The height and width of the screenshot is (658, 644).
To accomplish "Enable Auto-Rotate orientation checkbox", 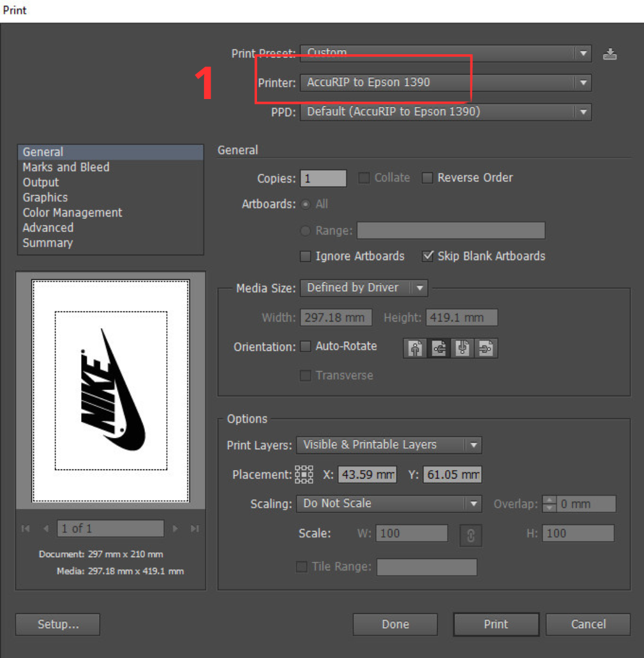I will (305, 346).
